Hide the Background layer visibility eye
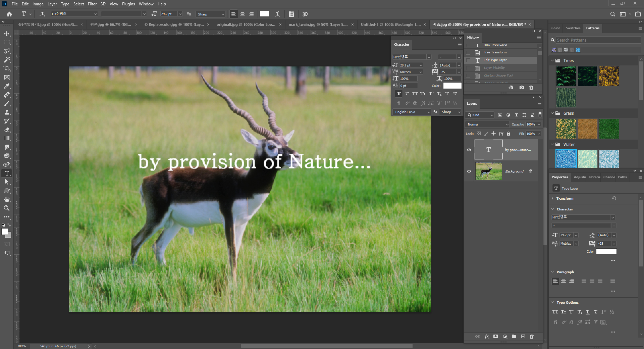644x349 pixels. coord(469,171)
